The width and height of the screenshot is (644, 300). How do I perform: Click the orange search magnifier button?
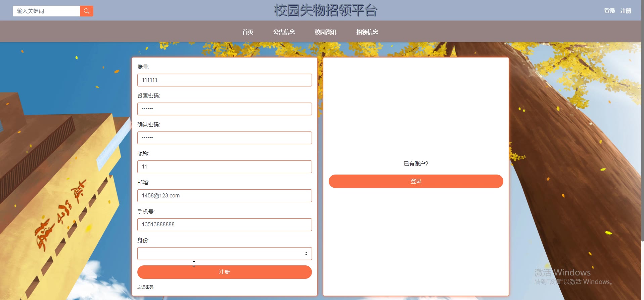[87, 11]
